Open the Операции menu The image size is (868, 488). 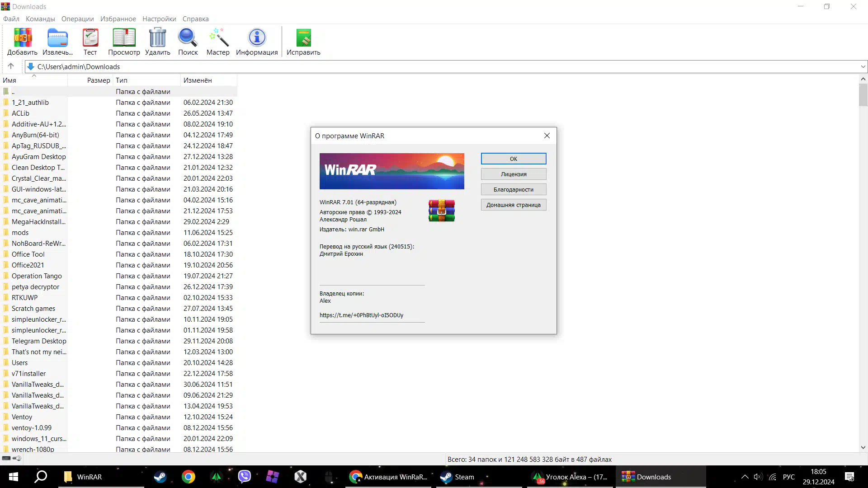[78, 19]
